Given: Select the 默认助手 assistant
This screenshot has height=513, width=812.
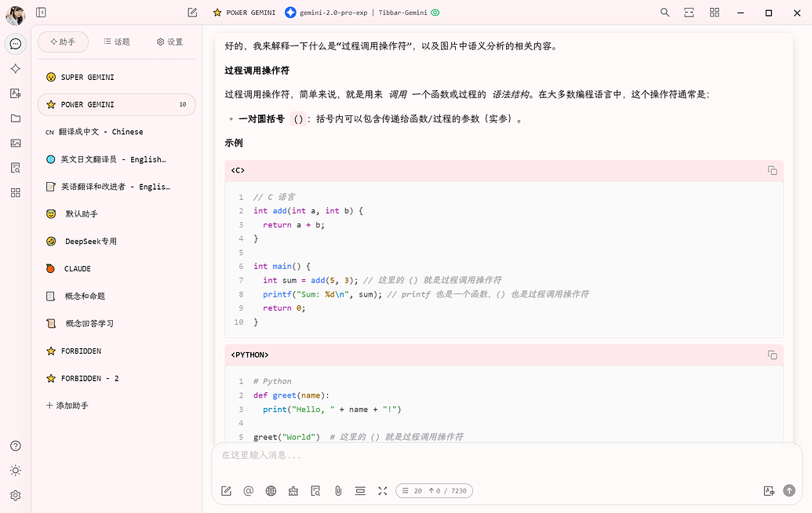Looking at the screenshot, I should (x=117, y=214).
